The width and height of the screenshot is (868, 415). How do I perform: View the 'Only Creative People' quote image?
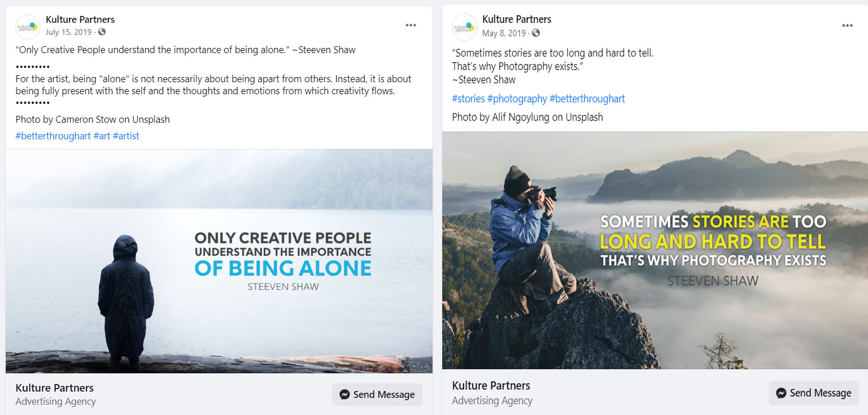click(219, 261)
